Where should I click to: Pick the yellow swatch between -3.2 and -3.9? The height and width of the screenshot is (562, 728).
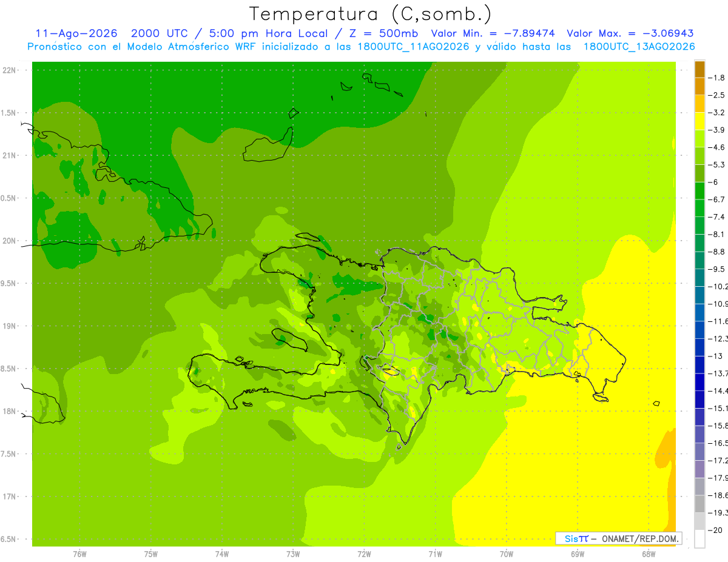[699, 121]
